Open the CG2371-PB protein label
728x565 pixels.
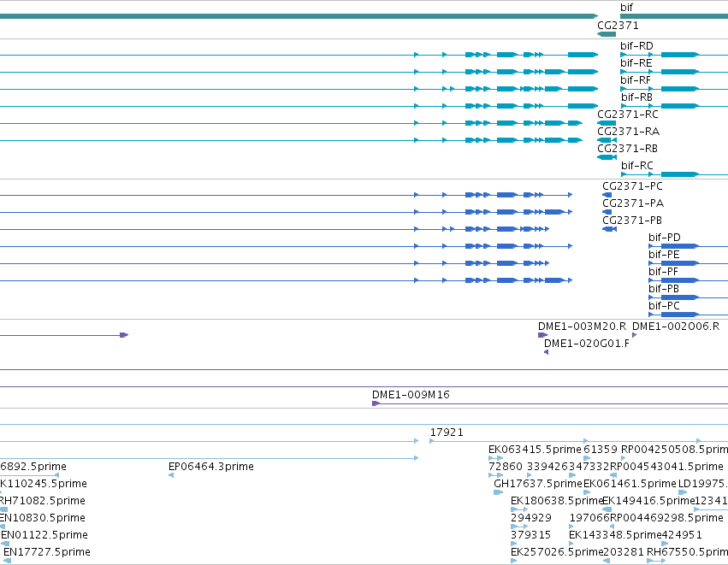click(x=632, y=221)
